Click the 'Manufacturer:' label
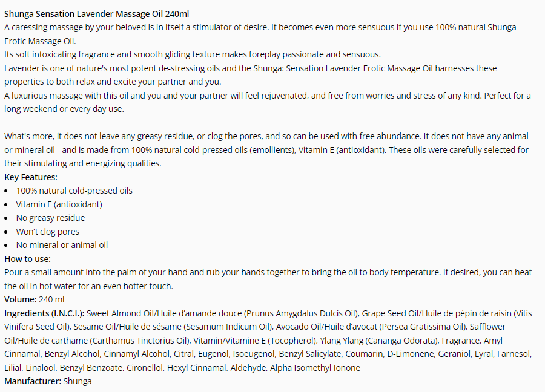This screenshot has width=545, height=392. 33,381
